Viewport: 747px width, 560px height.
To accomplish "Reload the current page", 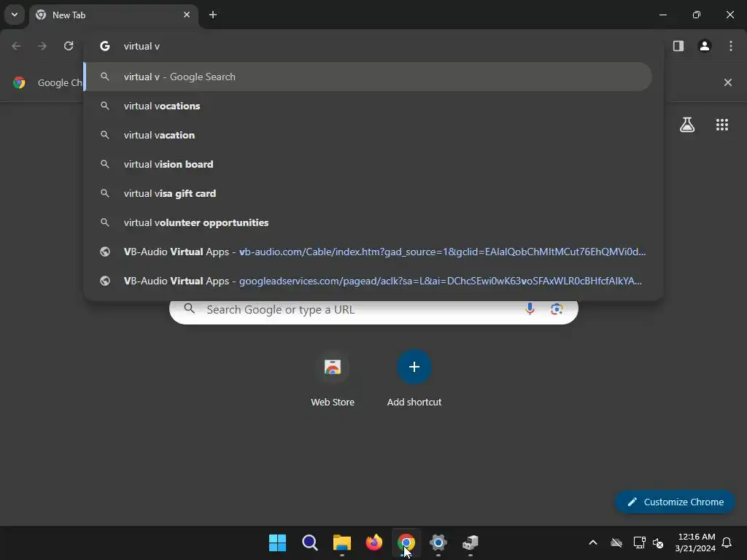I will coord(69,46).
